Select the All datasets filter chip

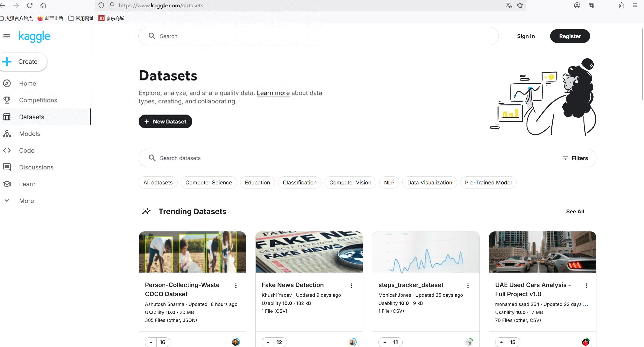tap(158, 182)
